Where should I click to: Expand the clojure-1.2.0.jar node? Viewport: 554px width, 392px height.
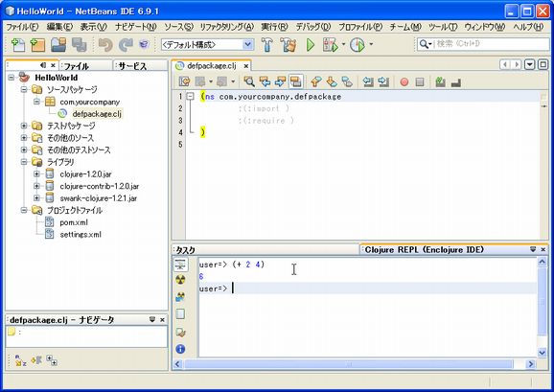tap(36, 173)
